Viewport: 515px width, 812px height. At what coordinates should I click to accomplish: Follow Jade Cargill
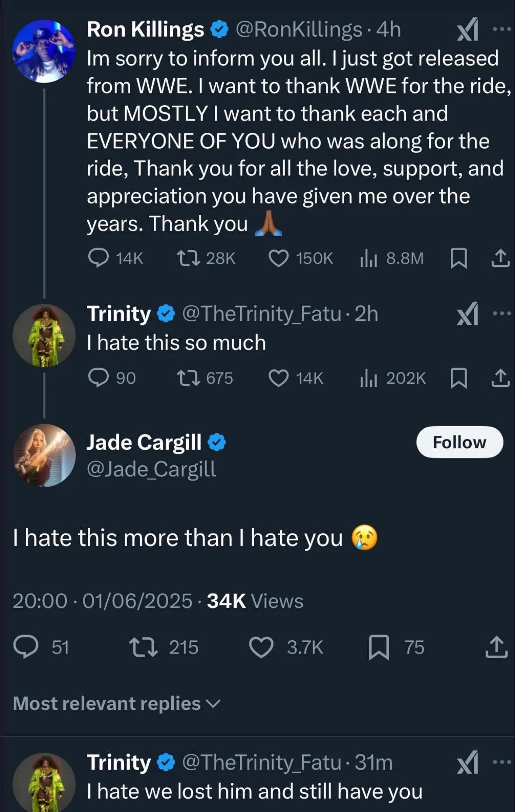coord(460,442)
